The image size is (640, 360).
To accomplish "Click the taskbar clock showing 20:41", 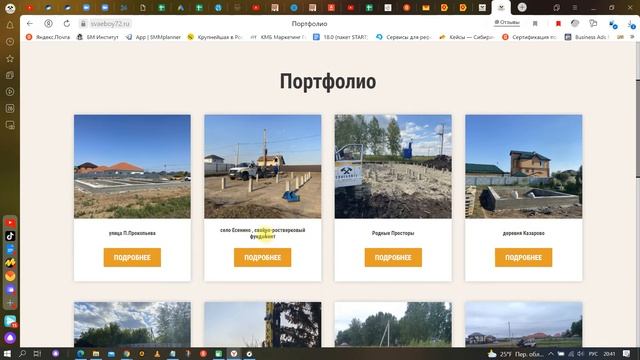I will pyautogui.click(x=609, y=354).
